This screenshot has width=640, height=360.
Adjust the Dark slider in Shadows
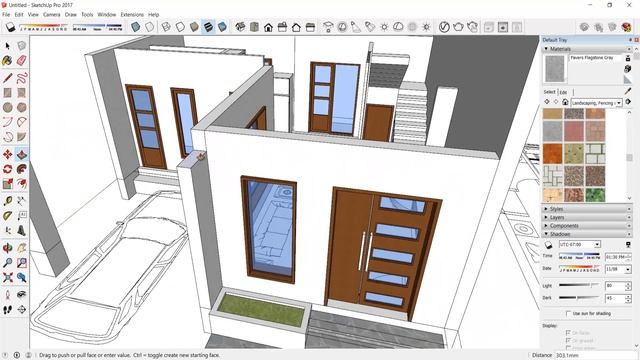click(x=579, y=298)
